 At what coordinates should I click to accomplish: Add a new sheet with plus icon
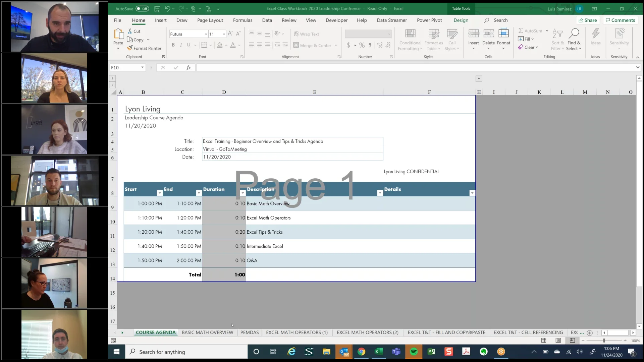[x=590, y=333]
